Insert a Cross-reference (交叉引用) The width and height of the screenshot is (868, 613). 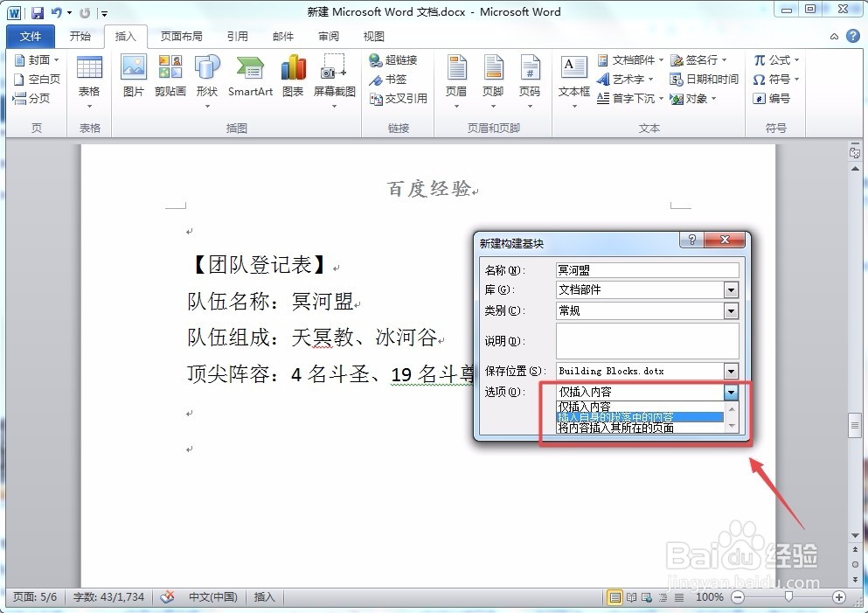(x=398, y=99)
